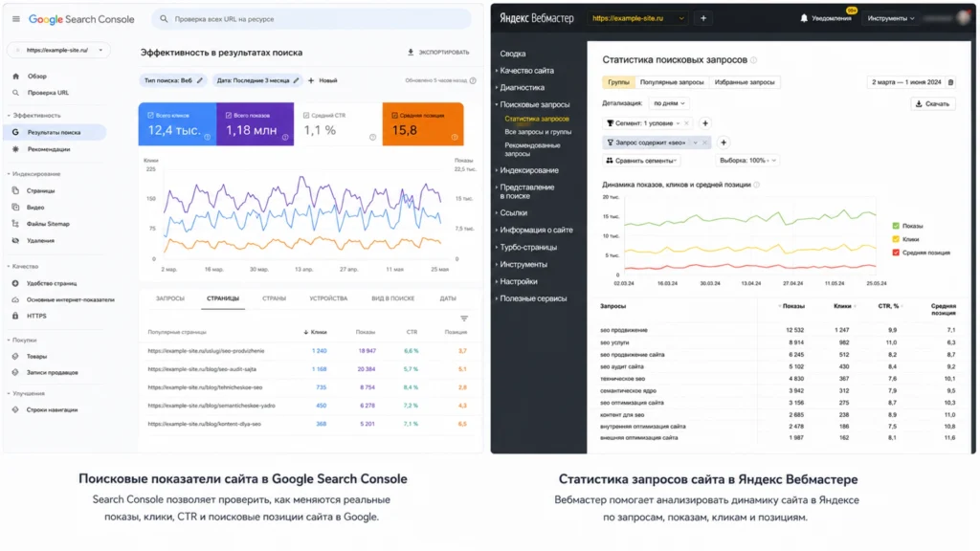Open the Инструменты dropdown in Webmaster header
The height and width of the screenshot is (551, 980).
pyautogui.click(x=891, y=18)
